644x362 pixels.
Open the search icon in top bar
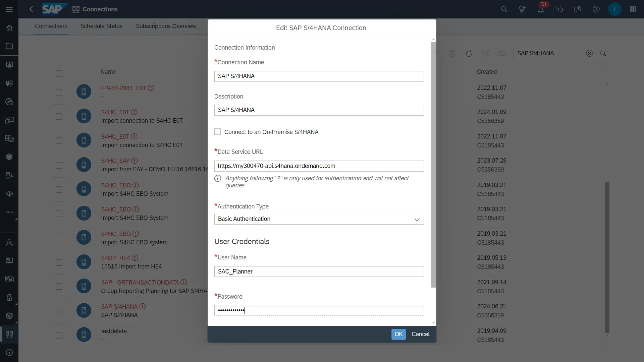point(504,9)
